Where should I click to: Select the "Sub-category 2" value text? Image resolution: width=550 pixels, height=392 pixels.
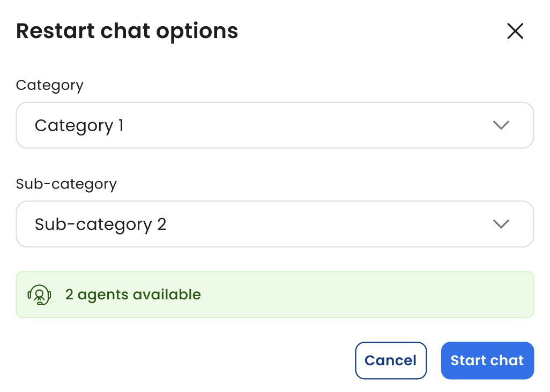coord(101,224)
